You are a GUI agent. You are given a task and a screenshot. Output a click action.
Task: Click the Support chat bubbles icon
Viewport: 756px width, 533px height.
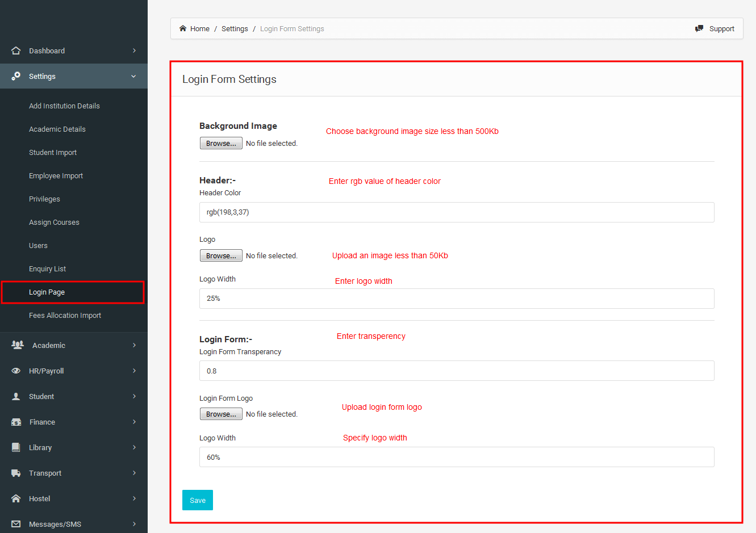tap(699, 28)
